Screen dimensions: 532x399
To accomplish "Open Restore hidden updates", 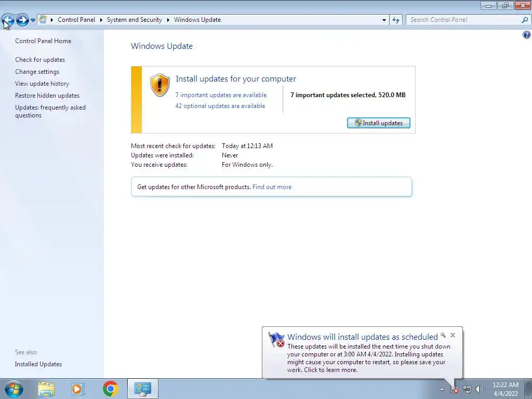I will 47,96.
